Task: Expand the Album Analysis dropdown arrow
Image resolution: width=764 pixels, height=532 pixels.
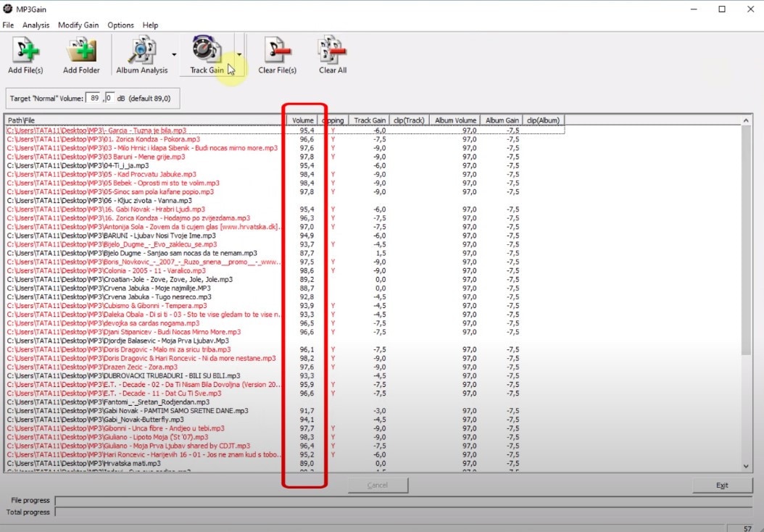Action: [174, 54]
